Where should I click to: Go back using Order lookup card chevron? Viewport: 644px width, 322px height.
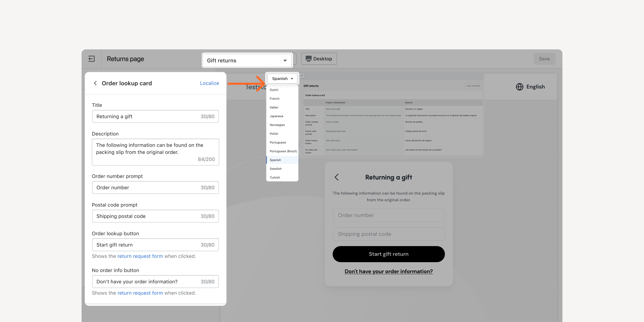[x=95, y=83]
